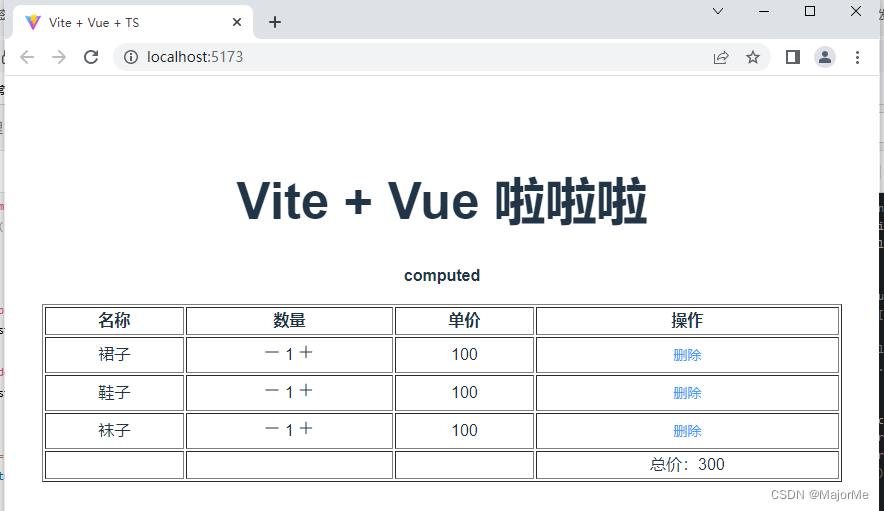Click the computed subtitle text

coord(442,275)
